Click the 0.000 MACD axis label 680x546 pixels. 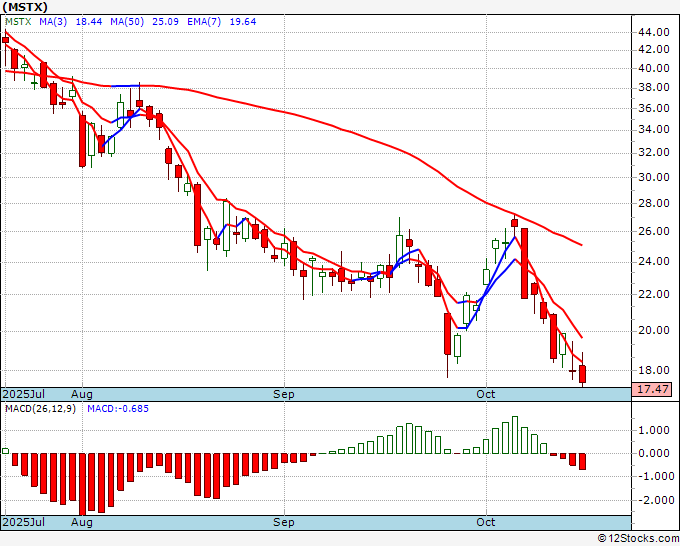654,454
